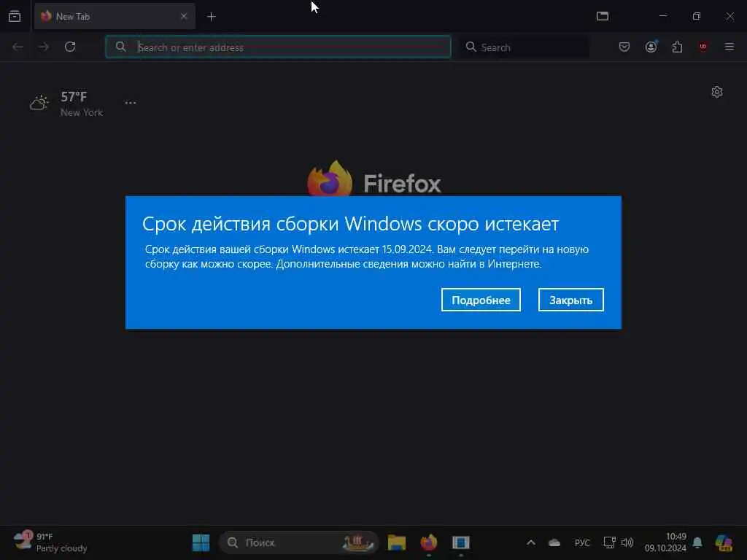Screen dimensions: 747x560
Task: Open network settings tray icon
Action: pyautogui.click(x=609, y=542)
